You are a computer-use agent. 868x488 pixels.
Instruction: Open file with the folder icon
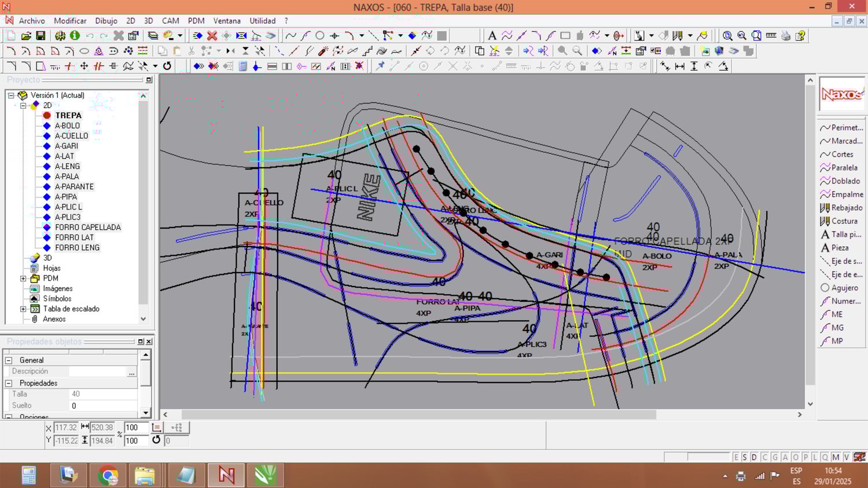(x=25, y=36)
